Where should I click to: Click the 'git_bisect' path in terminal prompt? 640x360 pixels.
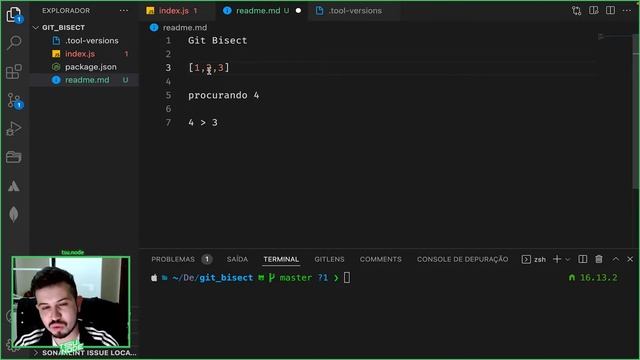pos(226,278)
